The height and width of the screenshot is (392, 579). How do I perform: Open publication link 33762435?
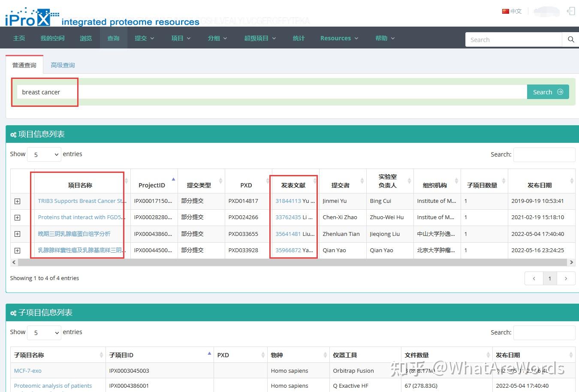pos(288,217)
